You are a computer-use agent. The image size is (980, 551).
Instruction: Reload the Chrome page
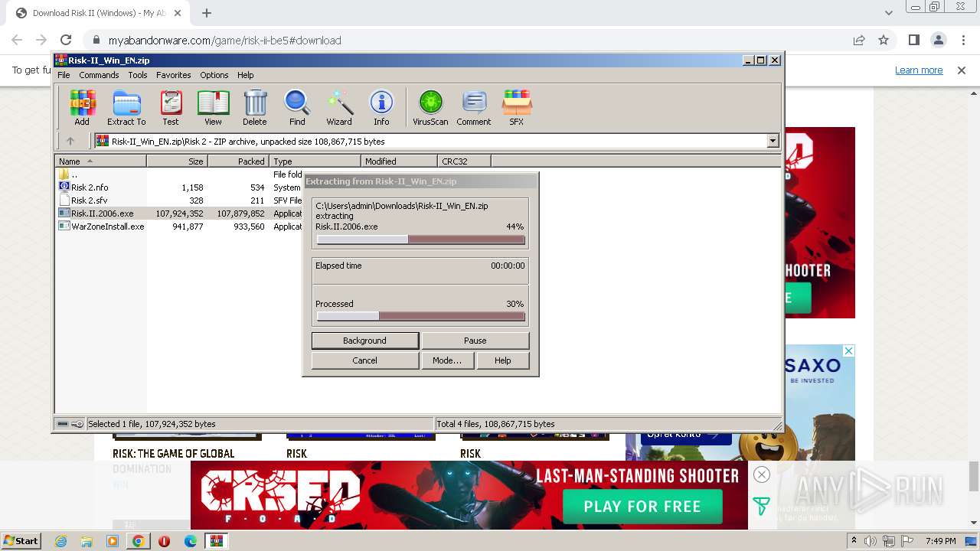[66, 40]
